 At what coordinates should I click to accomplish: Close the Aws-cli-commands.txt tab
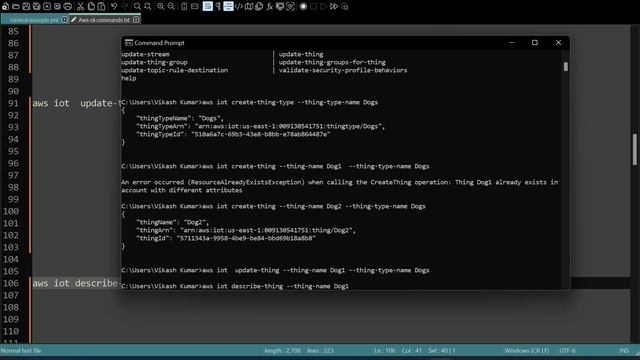tap(136, 20)
